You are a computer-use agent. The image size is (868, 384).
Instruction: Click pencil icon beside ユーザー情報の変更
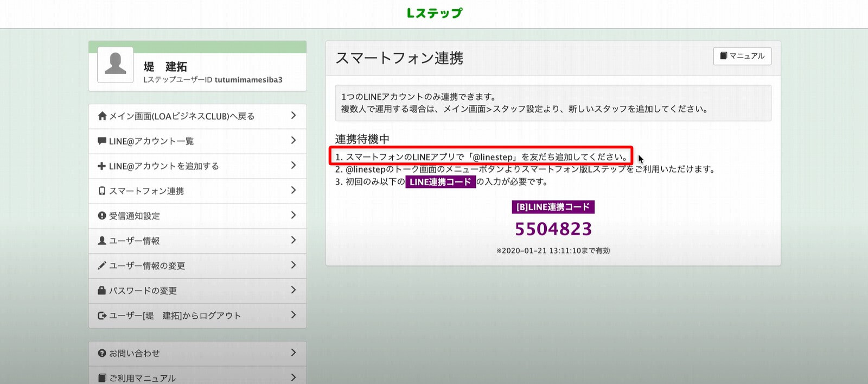102,266
